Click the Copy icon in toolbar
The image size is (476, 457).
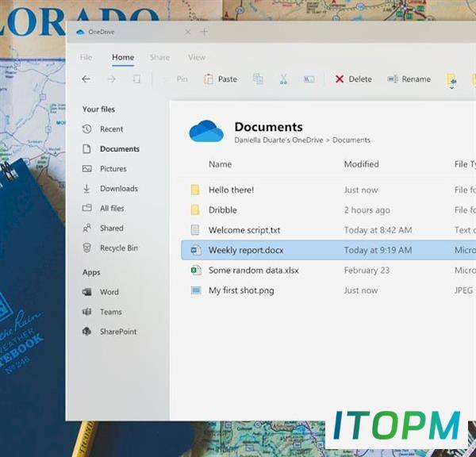coord(258,79)
